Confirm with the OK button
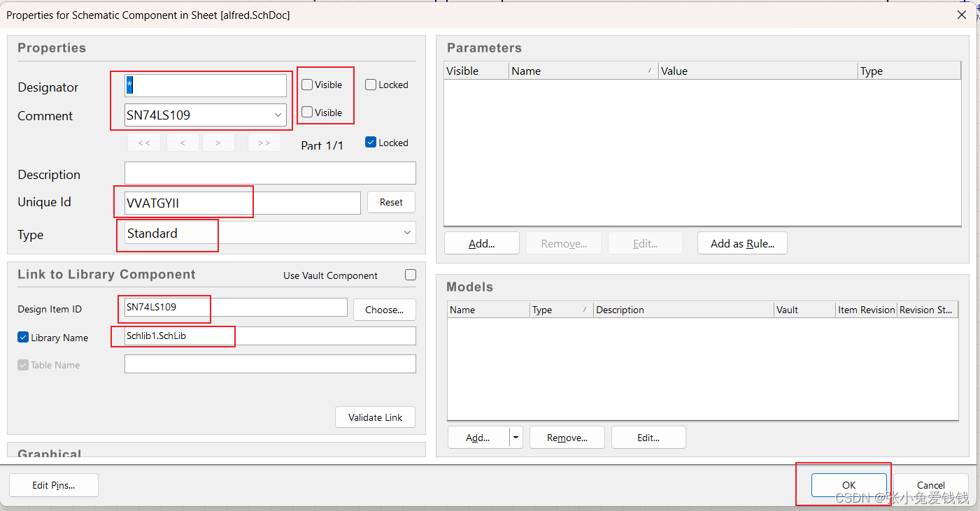This screenshot has width=980, height=511. (x=848, y=485)
